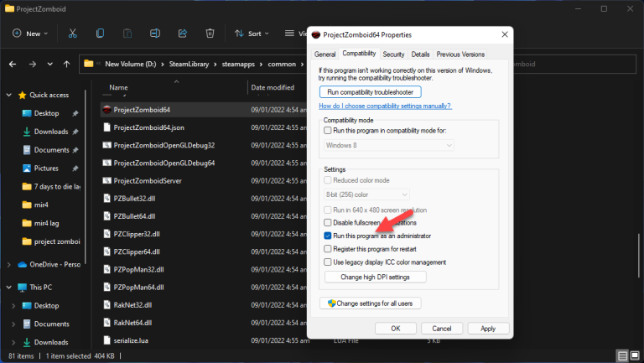This screenshot has width=644, height=363.
Task: Click SteamLibrary in the address bar
Action: pyautogui.click(x=189, y=64)
